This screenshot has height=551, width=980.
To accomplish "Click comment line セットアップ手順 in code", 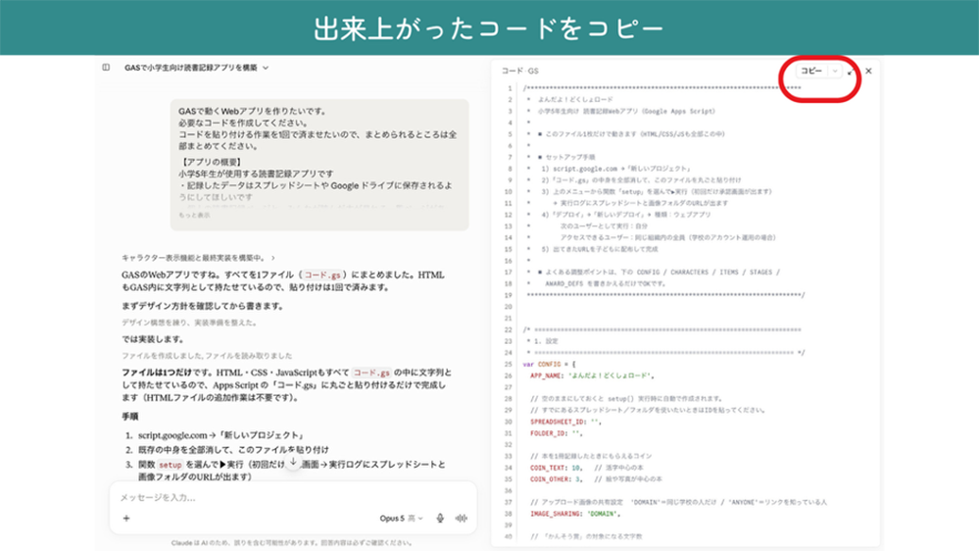I will point(566,157).
